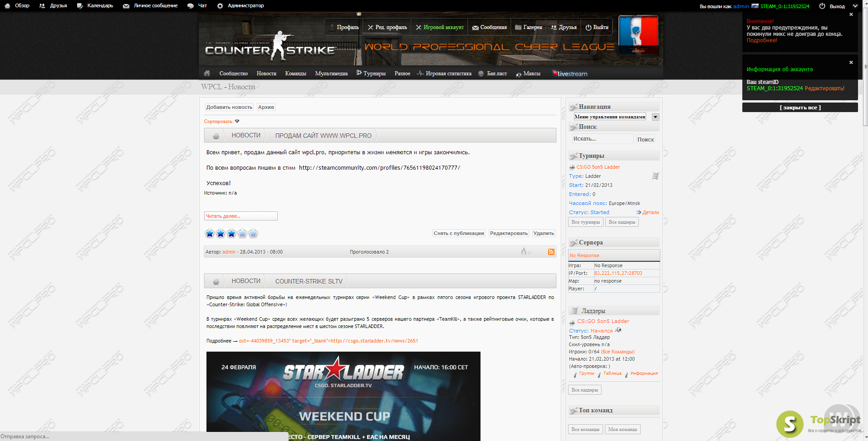Open Личное сообщение in the top bar

point(151,6)
